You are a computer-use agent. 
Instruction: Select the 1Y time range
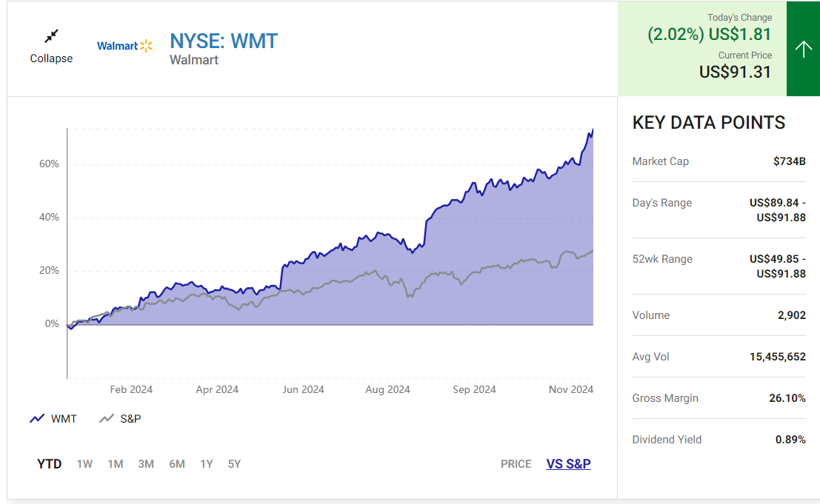point(207,464)
